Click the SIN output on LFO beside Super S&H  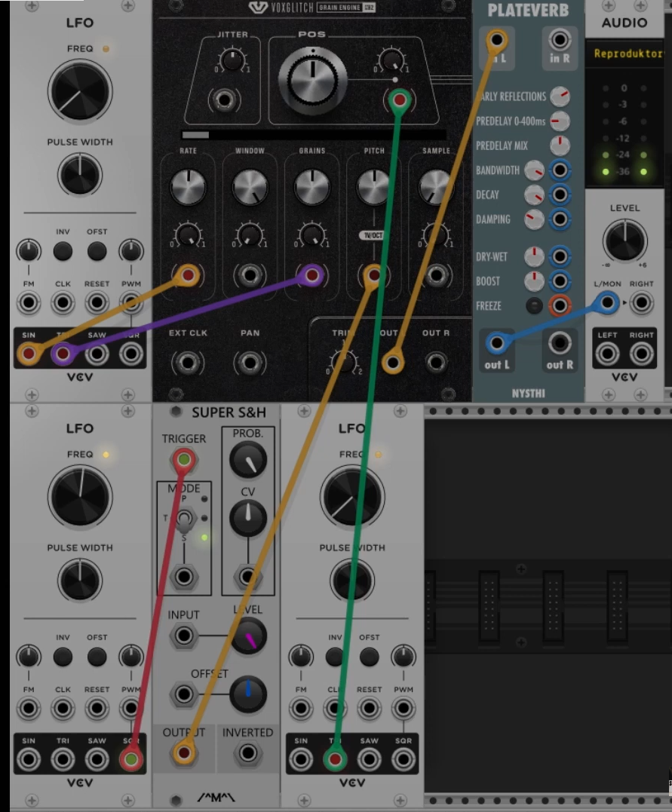click(x=301, y=759)
